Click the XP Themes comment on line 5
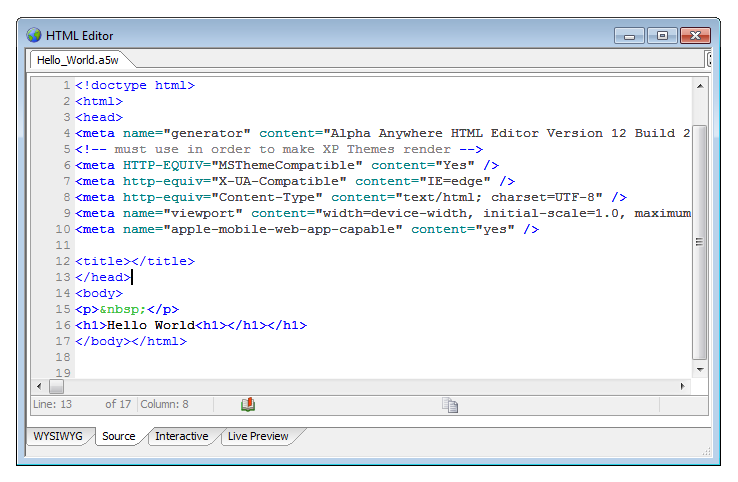Viewport: 738px width, 482px height. pos(279,149)
